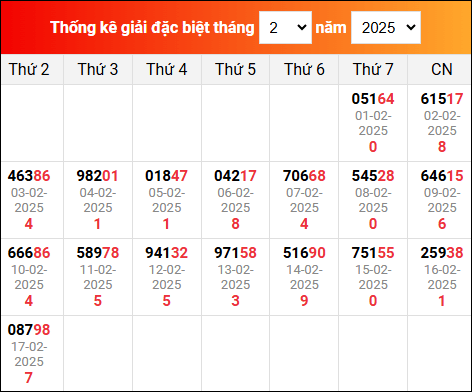This screenshot has height=392, width=472.
Task: Select result 70668 on 07-02-2025
Action: pos(304,176)
